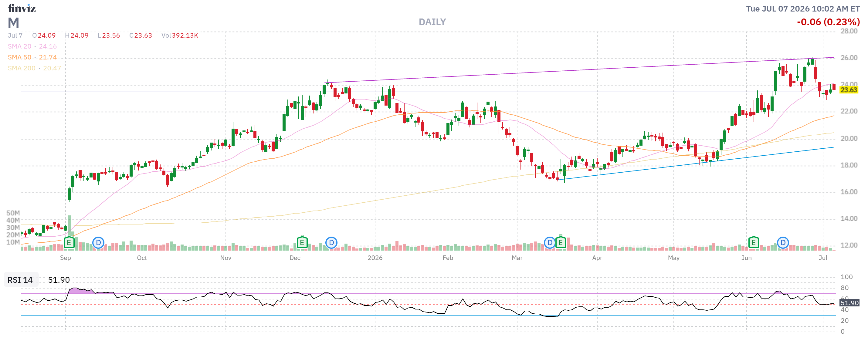Click the DAILY timeframe label
This screenshot has height=341, width=868.
[x=432, y=22]
